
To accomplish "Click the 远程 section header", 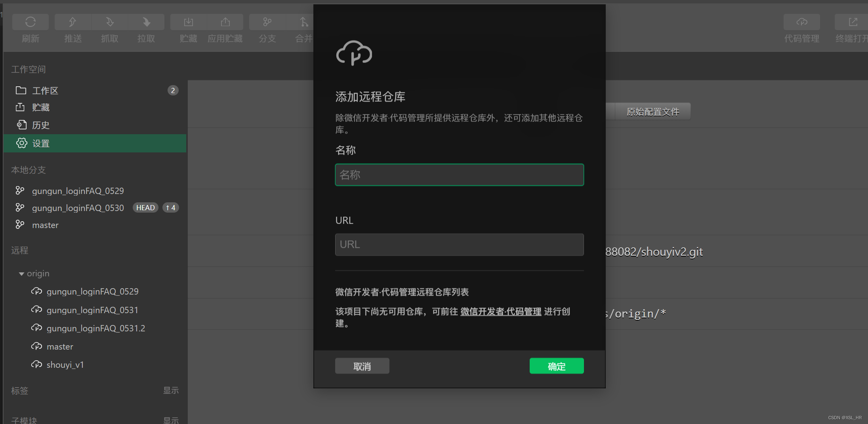I will [x=20, y=250].
